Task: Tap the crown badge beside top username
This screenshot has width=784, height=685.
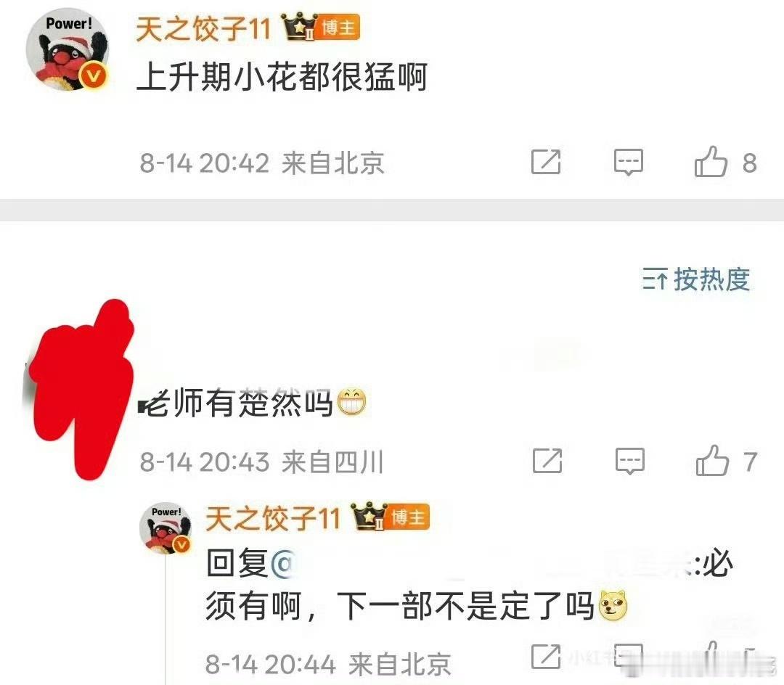Action: tap(300, 27)
